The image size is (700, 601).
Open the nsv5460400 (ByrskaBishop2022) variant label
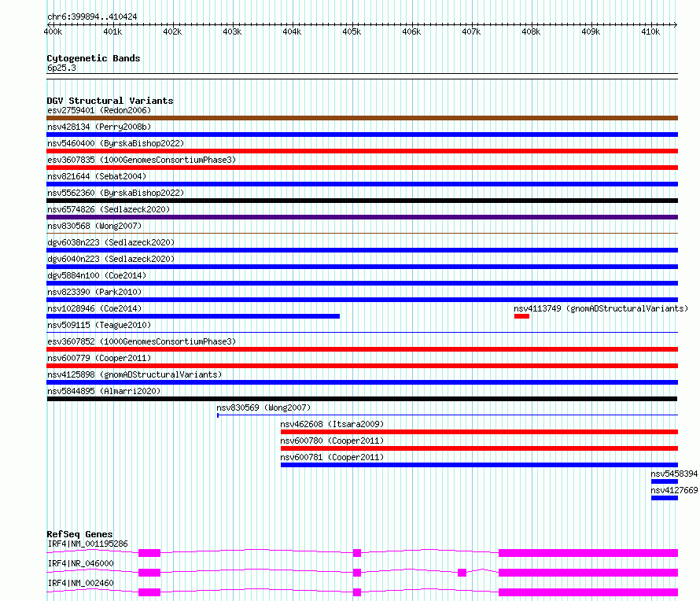click(116, 143)
